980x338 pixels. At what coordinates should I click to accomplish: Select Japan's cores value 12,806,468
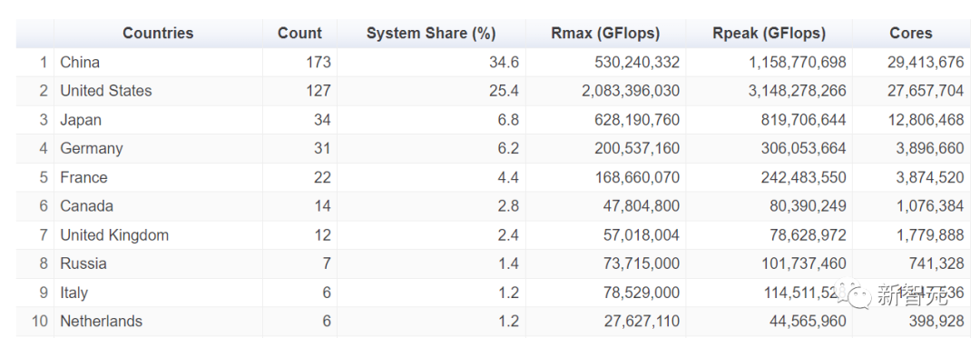926,120
